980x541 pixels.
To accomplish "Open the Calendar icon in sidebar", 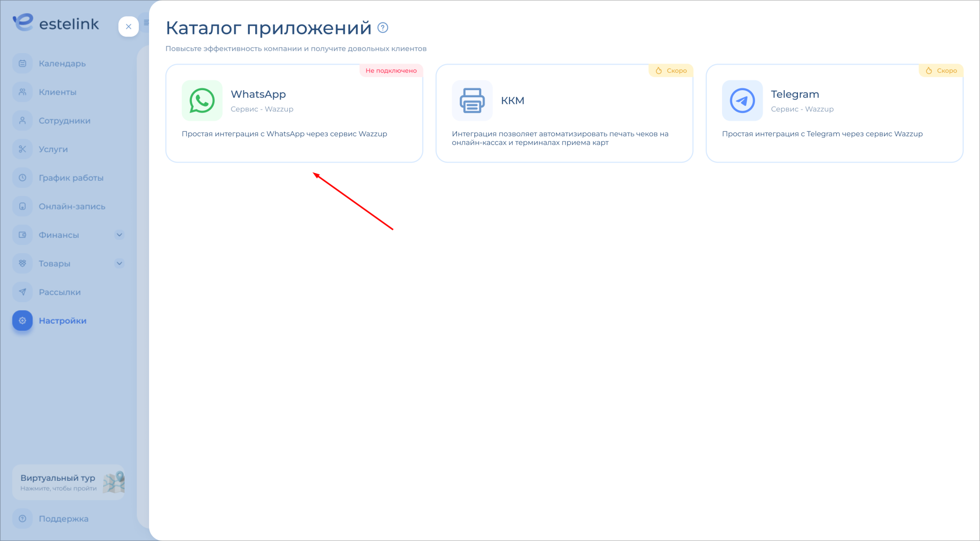I will click(22, 63).
